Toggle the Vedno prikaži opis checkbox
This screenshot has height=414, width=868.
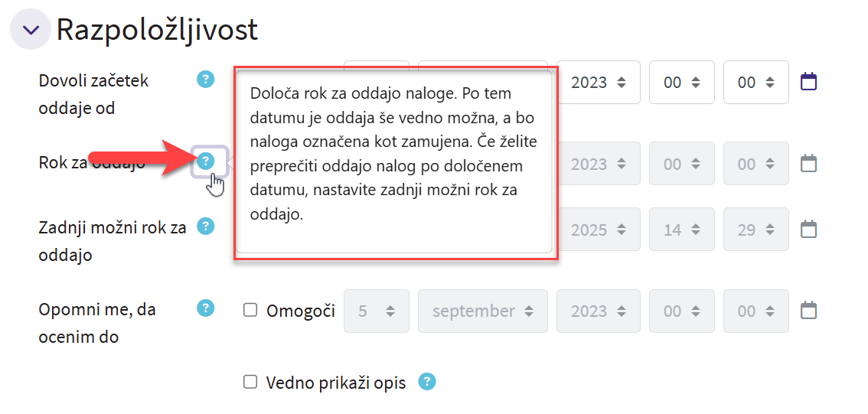(250, 382)
